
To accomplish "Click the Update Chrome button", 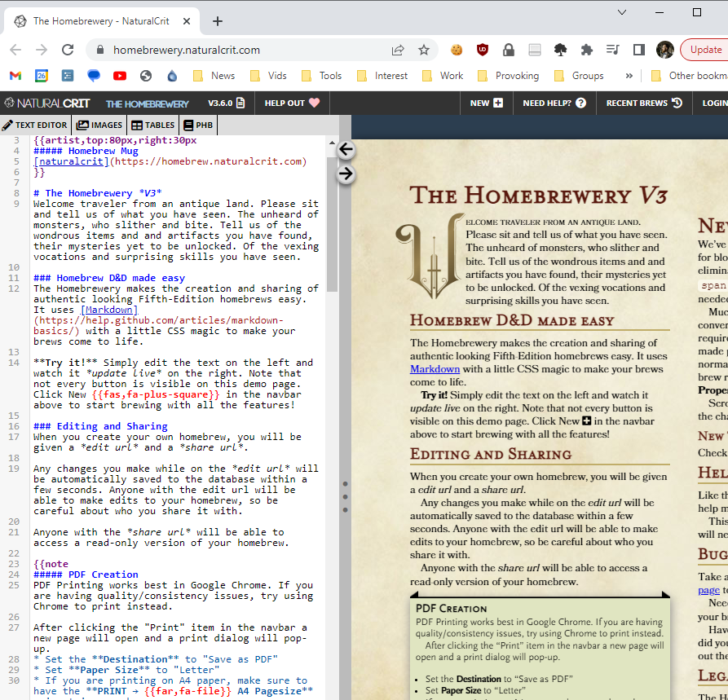I will [705, 50].
